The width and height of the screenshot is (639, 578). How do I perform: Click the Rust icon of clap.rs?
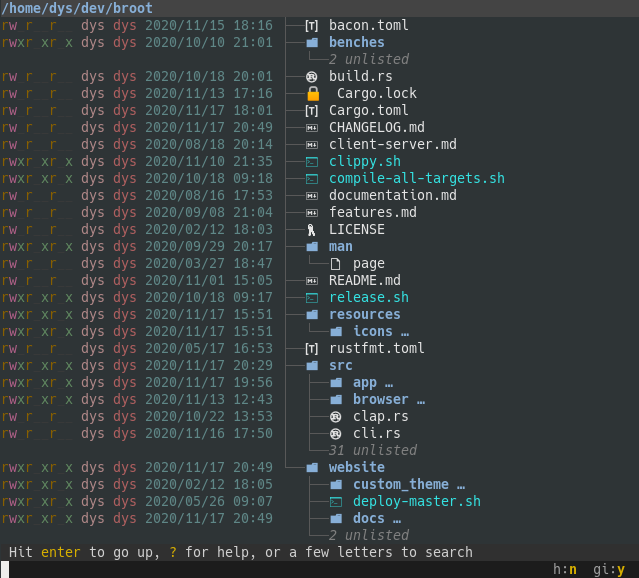(335, 417)
